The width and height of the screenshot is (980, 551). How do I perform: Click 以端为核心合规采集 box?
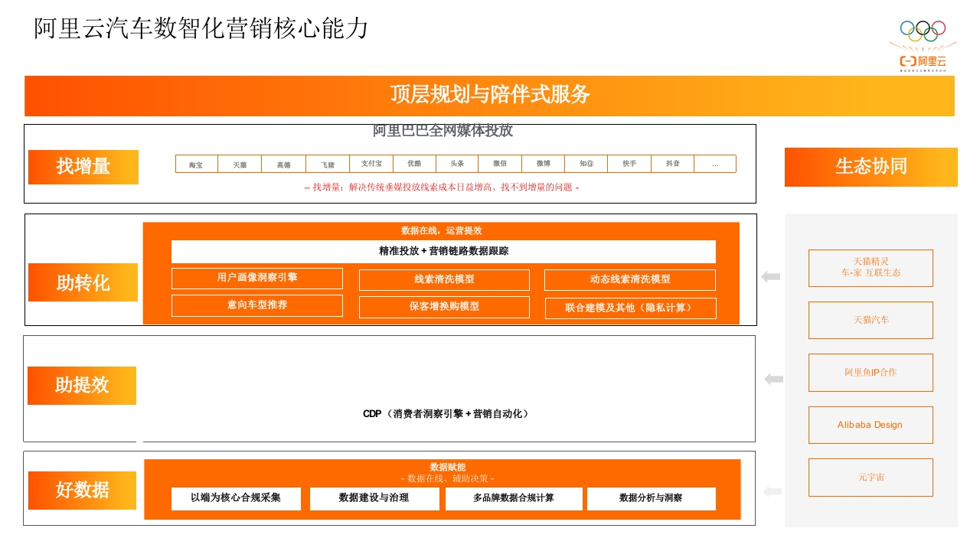236,498
